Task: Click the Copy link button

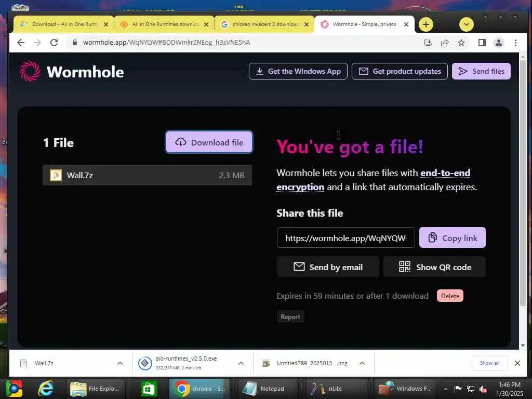Action: click(453, 238)
